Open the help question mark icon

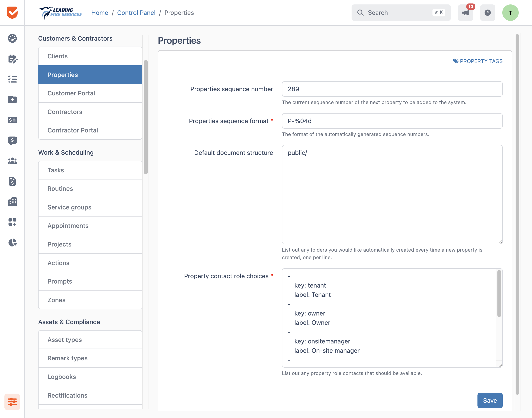coord(487,13)
